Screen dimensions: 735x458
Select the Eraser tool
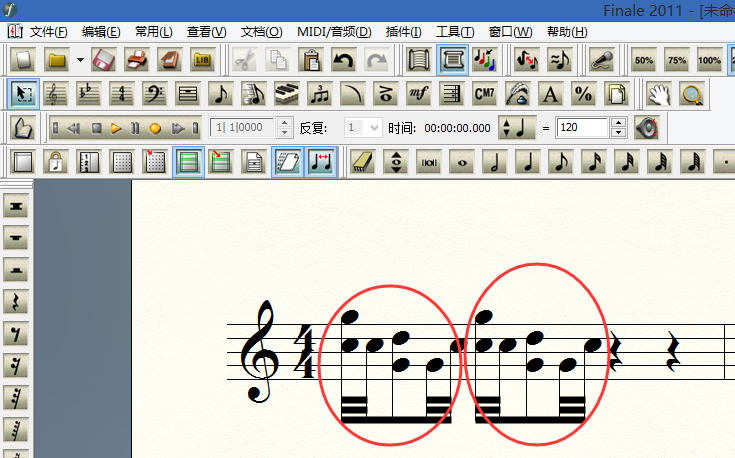click(x=363, y=162)
